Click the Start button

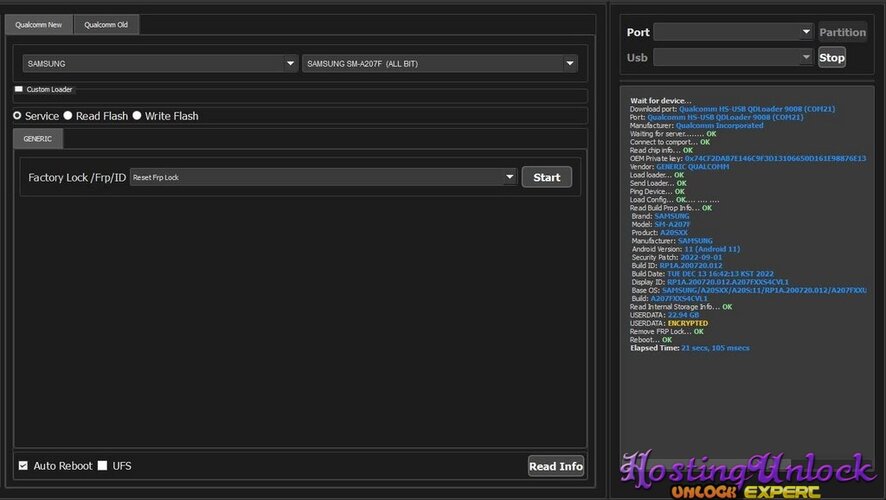[546, 177]
